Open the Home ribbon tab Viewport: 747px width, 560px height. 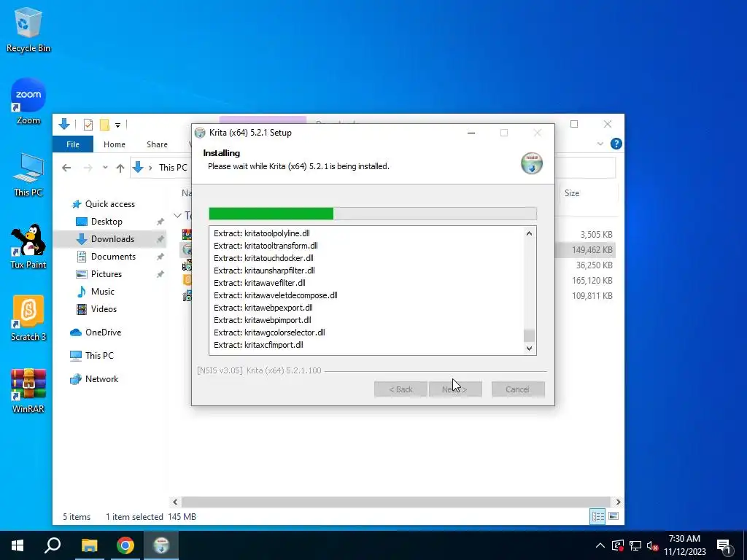click(x=115, y=144)
